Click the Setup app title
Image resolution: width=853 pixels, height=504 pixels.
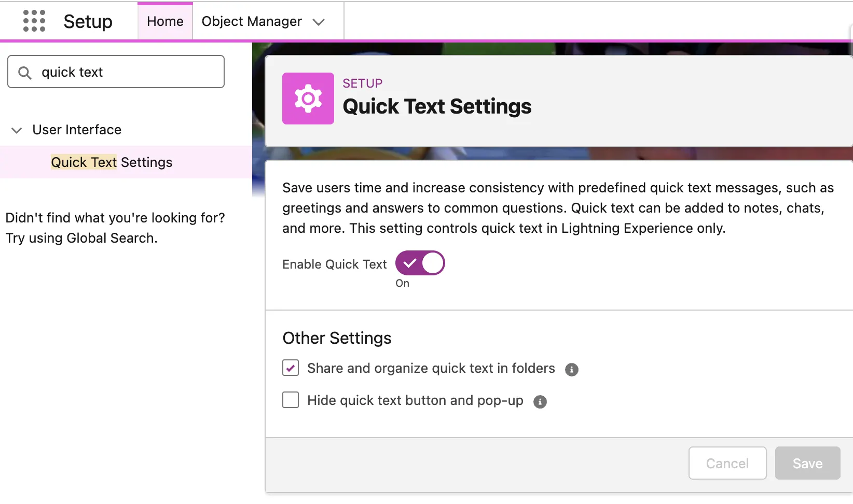(88, 21)
